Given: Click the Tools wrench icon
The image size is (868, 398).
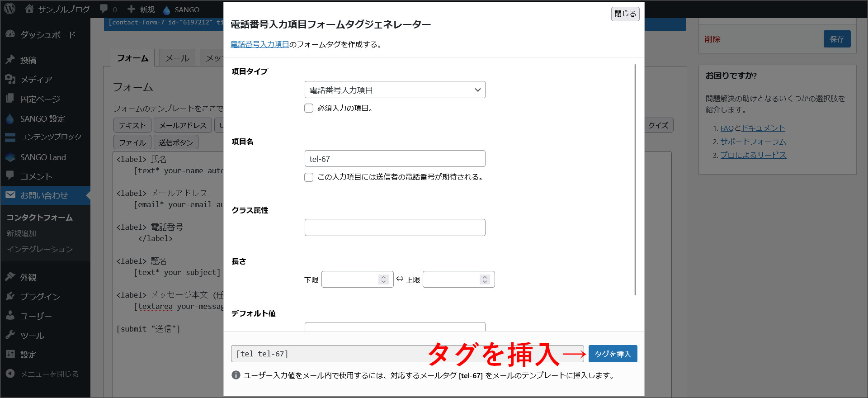Looking at the screenshot, I should (10, 335).
